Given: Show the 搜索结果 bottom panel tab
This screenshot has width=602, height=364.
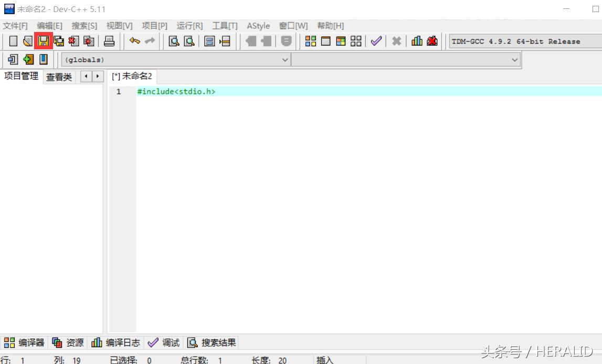Looking at the screenshot, I should coord(211,342).
